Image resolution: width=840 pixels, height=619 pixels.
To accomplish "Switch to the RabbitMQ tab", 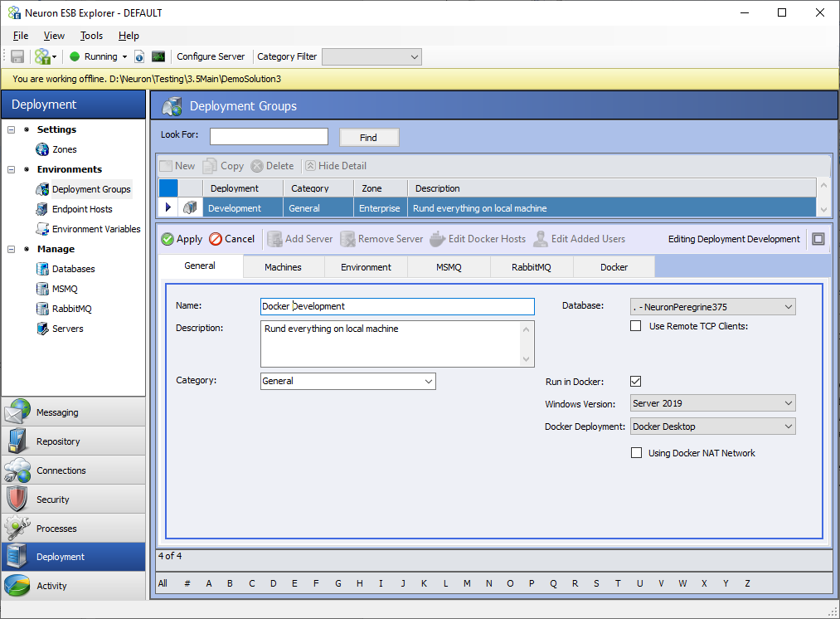I will (532, 267).
